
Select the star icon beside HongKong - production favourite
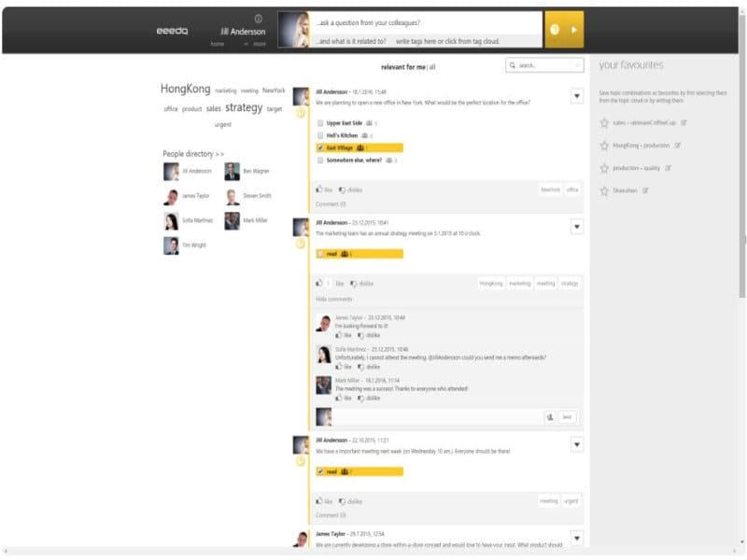click(604, 147)
